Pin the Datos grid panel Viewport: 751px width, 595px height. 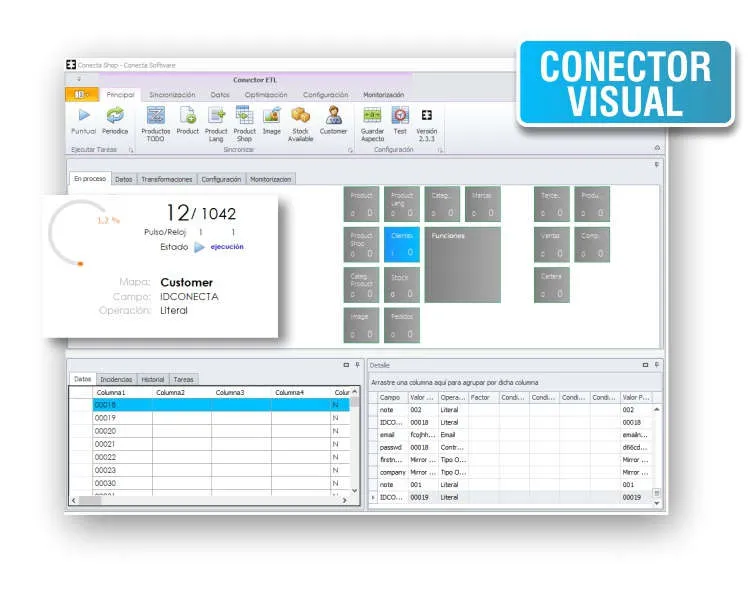tap(357, 365)
